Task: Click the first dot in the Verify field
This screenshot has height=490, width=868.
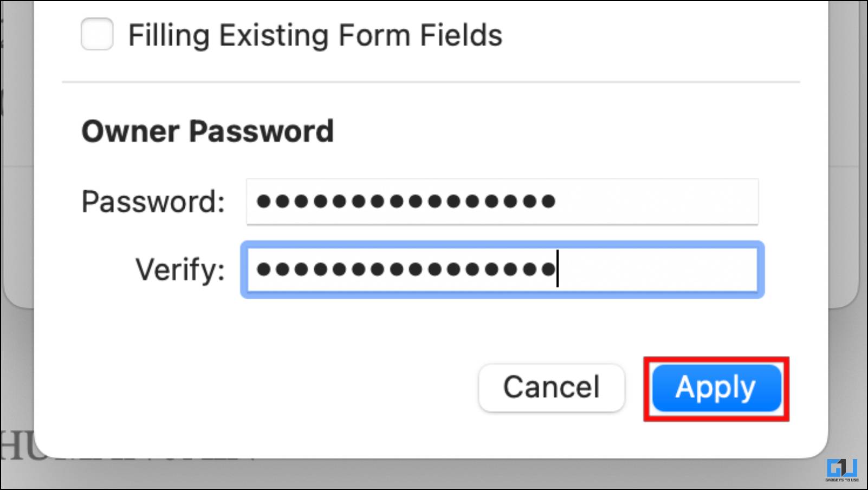Action: coord(263,269)
